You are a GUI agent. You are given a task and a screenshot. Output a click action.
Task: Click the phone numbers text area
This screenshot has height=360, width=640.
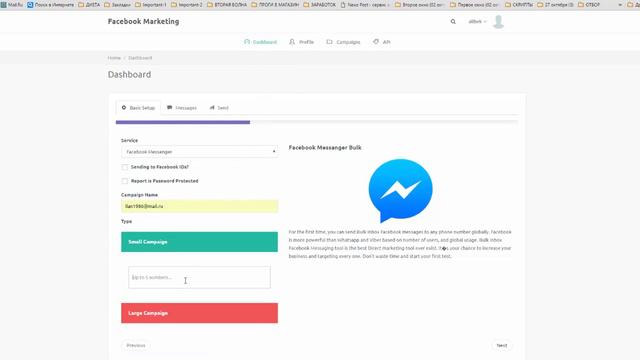coord(199,278)
